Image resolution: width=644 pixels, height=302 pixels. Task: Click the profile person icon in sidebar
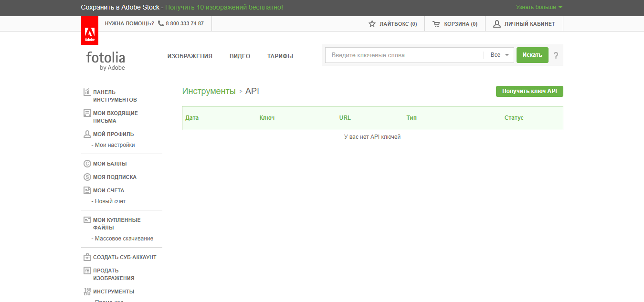click(x=87, y=134)
